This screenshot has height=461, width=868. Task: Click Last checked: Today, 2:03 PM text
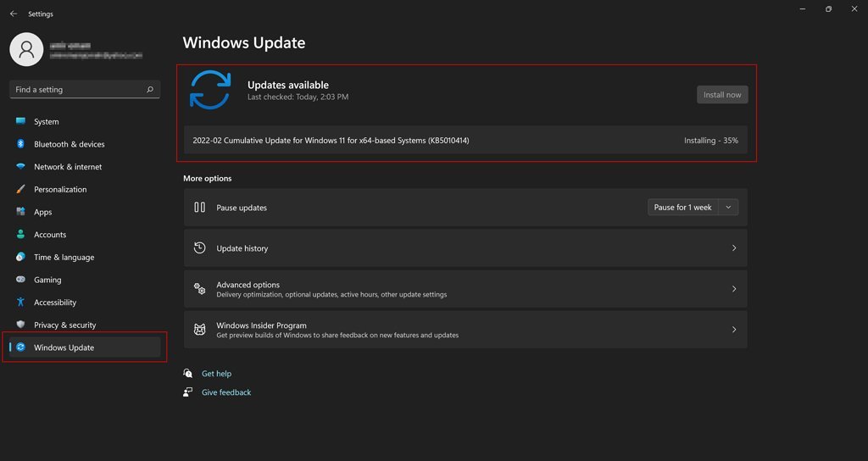(x=298, y=97)
